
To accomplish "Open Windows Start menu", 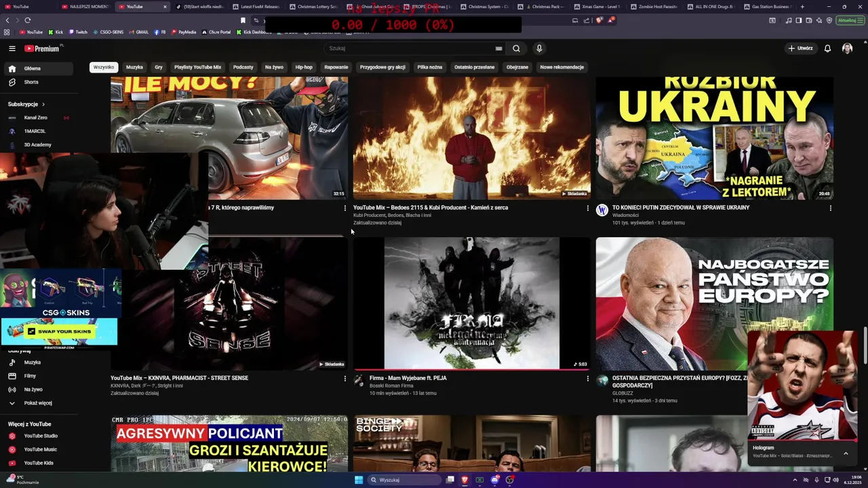I will click(359, 480).
